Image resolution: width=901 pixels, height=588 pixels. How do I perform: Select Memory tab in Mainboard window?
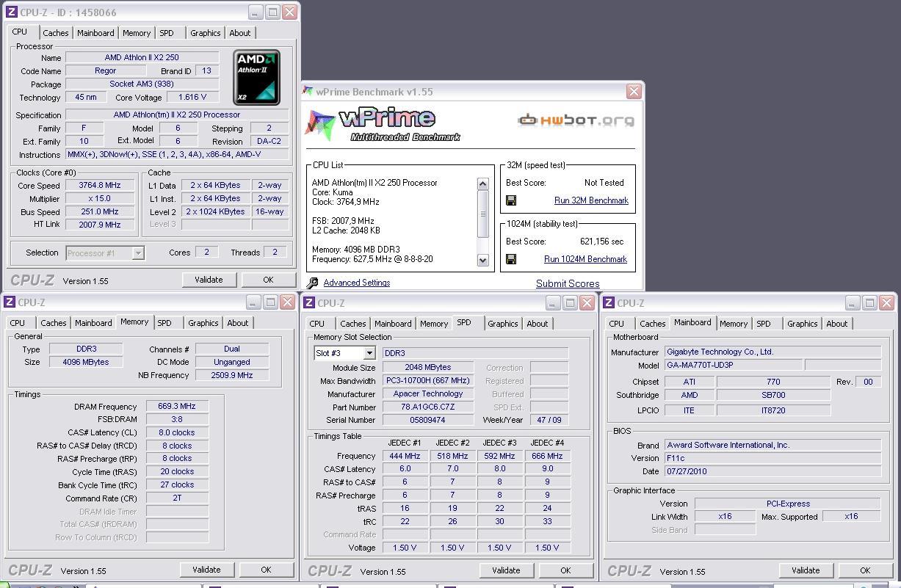point(734,324)
